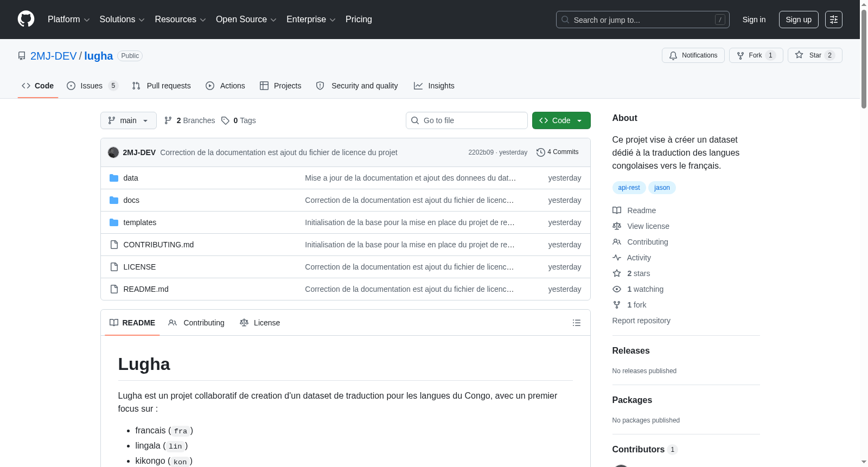Click the bell icon in Notifications button
Screen dimensions: 868x467
(x=673, y=55)
